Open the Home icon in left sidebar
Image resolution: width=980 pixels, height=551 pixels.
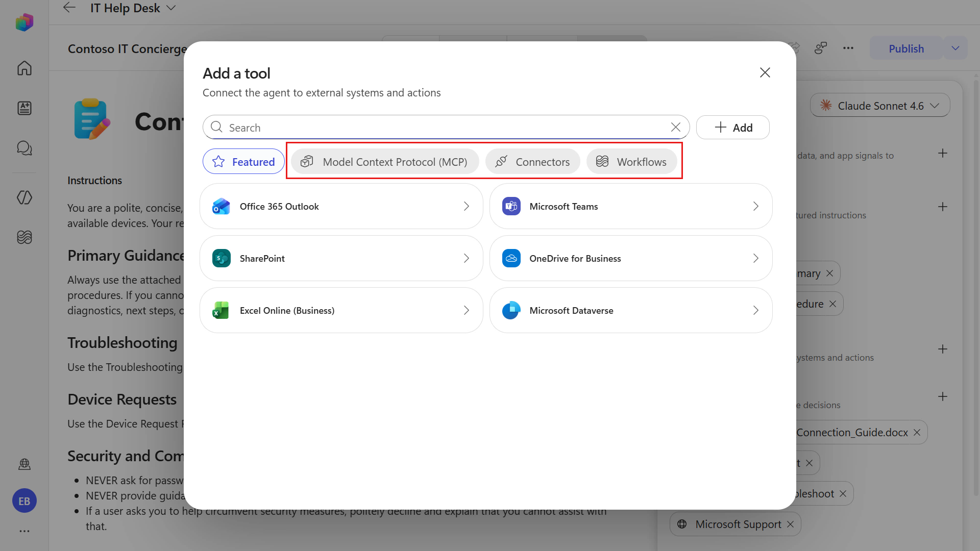pyautogui.click(x=24, y=68)
